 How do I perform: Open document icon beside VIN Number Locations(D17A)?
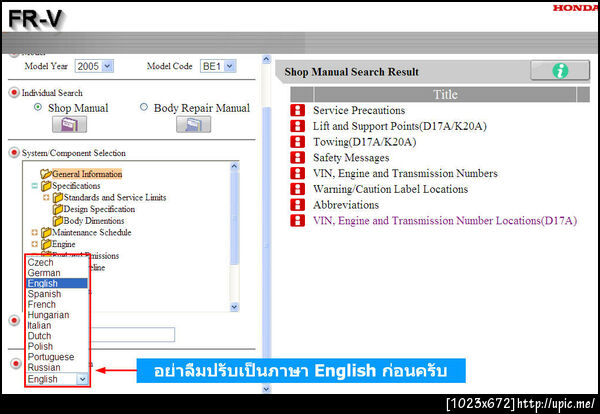[x=297, y=220]
